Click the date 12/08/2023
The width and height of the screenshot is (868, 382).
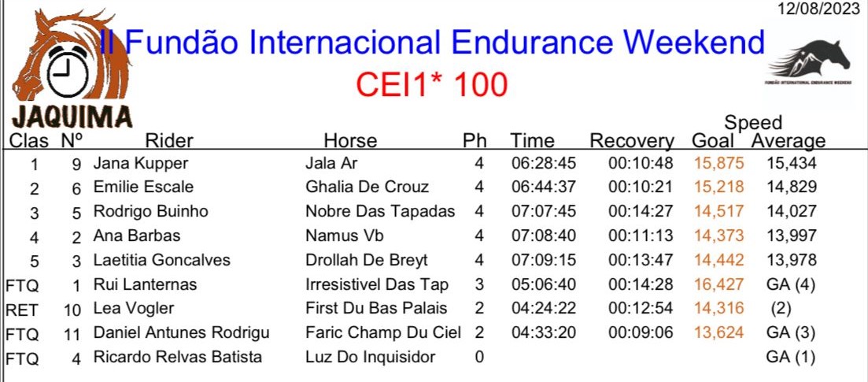[822, 9]
